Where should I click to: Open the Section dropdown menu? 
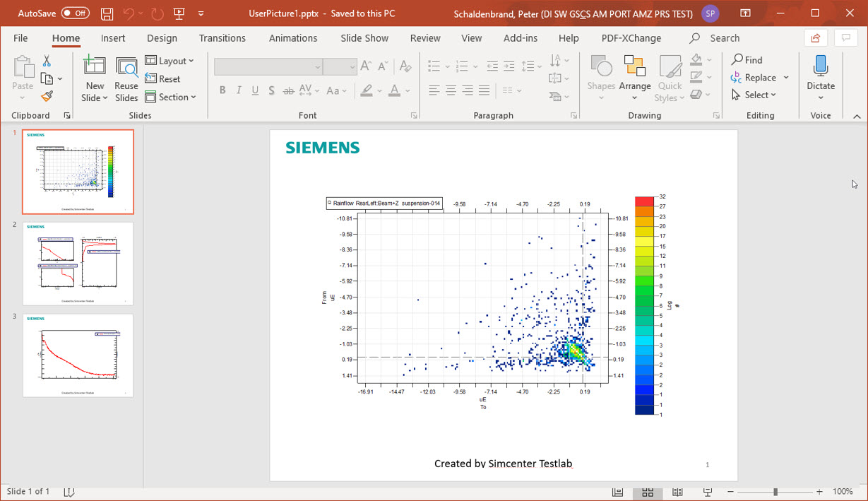(x=171, y=98)
